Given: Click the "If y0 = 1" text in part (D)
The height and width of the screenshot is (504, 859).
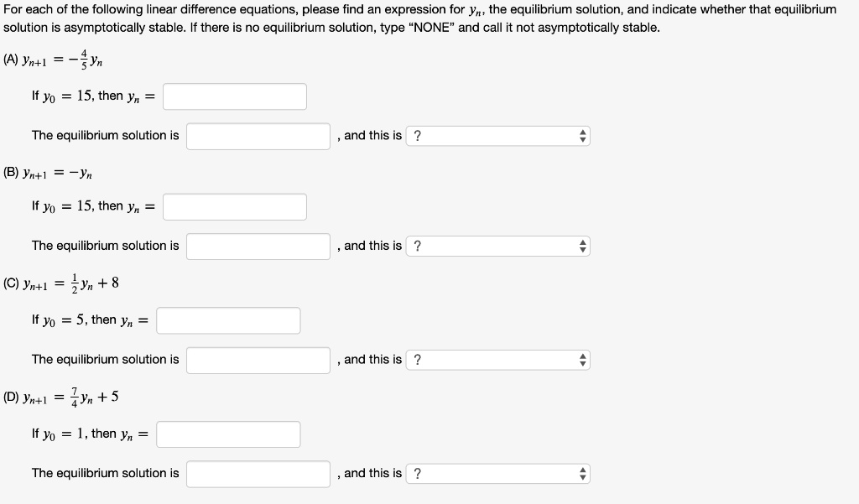Looking at the screenshot, I should pyautogui.click(x=90, y=434).
